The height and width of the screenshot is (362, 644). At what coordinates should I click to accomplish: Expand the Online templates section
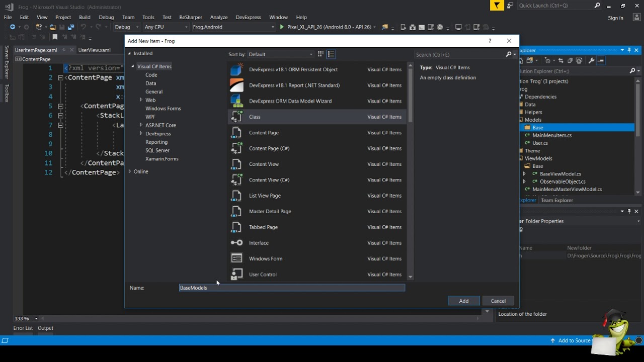(x=129, y=171)
